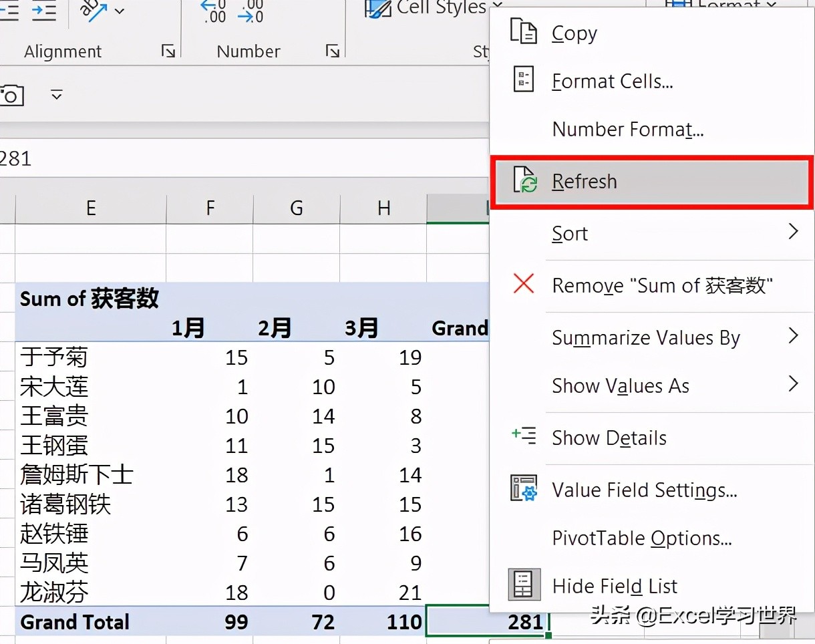815x644 pixels.
Task: Open Alignment settings dialog launcher
Action: coord(168,51)
